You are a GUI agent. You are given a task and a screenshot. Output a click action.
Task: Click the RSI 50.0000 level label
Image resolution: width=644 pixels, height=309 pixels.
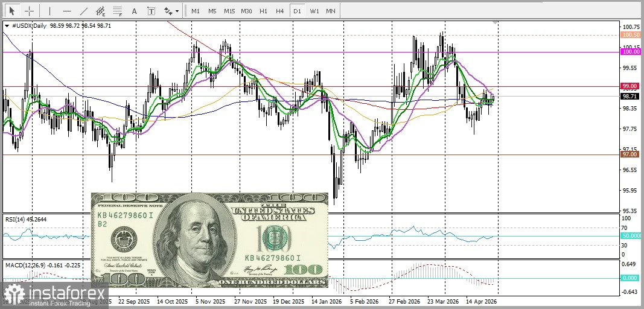pyautogui.click(x=631, y=236)
